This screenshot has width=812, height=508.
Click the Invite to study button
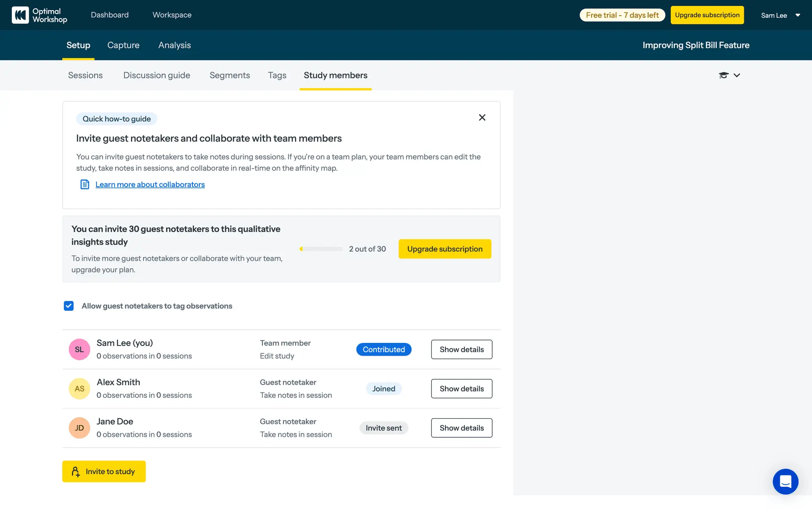click(104, 472)
